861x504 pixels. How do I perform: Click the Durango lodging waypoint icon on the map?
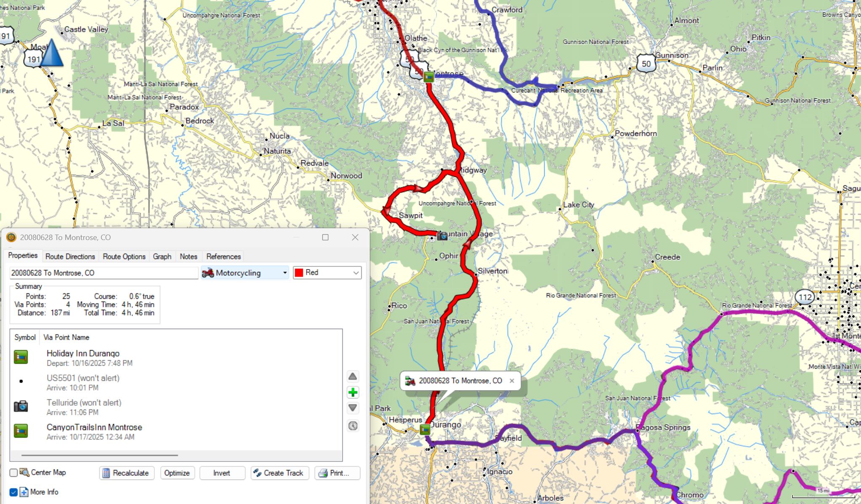425,429
